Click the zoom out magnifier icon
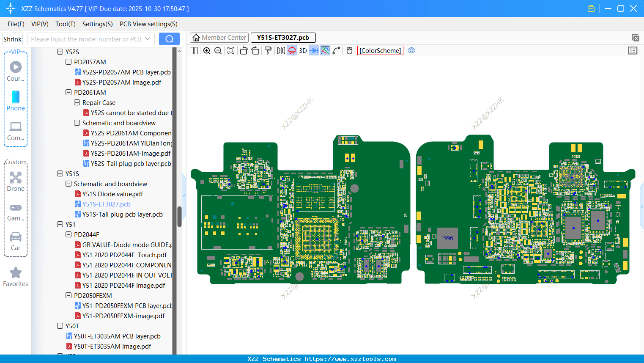 click(218, 51)
